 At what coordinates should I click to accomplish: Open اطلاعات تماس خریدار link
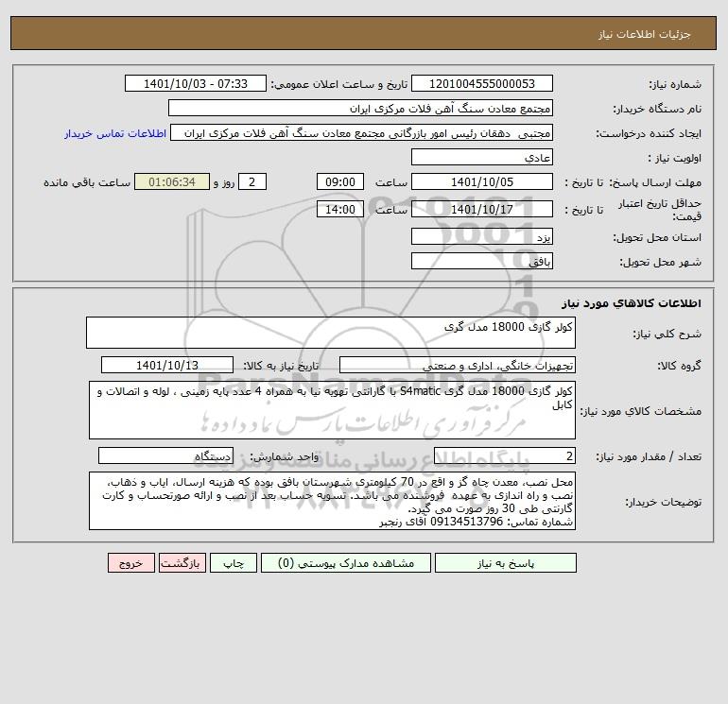(115, 133)
